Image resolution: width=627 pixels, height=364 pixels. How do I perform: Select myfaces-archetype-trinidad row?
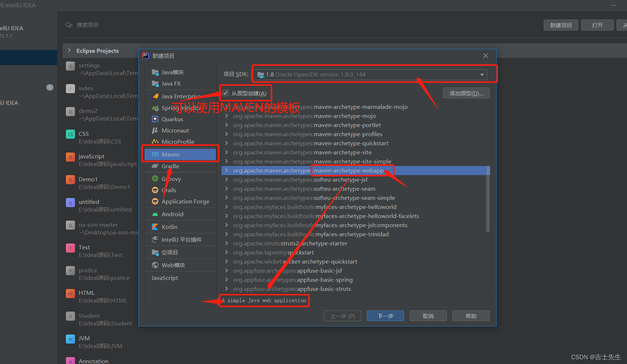[x=356, y=234]
